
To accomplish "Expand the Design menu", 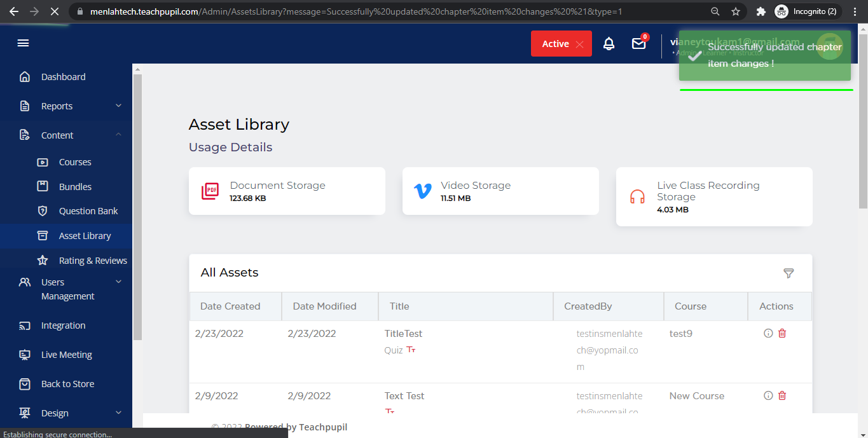I will point(118,413).
